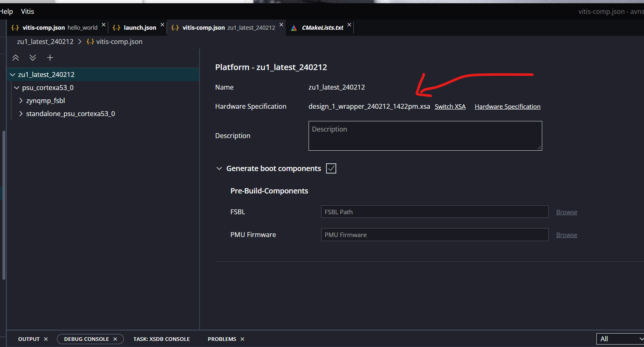Close the PROBLEMS panel tab
The height and width of the screenshot is (347, 644).
pos(242,339)
